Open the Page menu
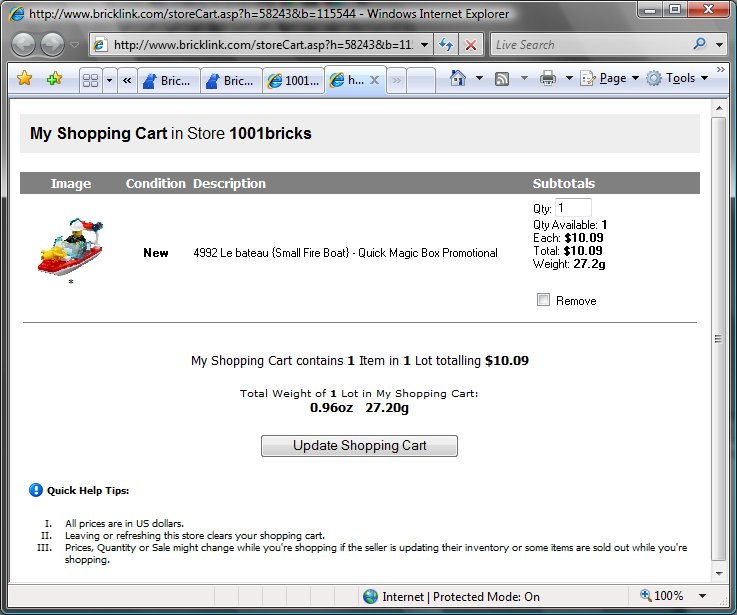This screenshot has height=615, width=737. pos(610,78)
